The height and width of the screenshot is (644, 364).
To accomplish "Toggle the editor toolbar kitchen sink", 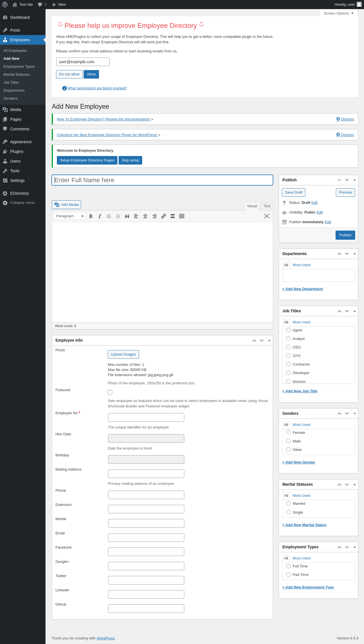I will click(182, 216).
